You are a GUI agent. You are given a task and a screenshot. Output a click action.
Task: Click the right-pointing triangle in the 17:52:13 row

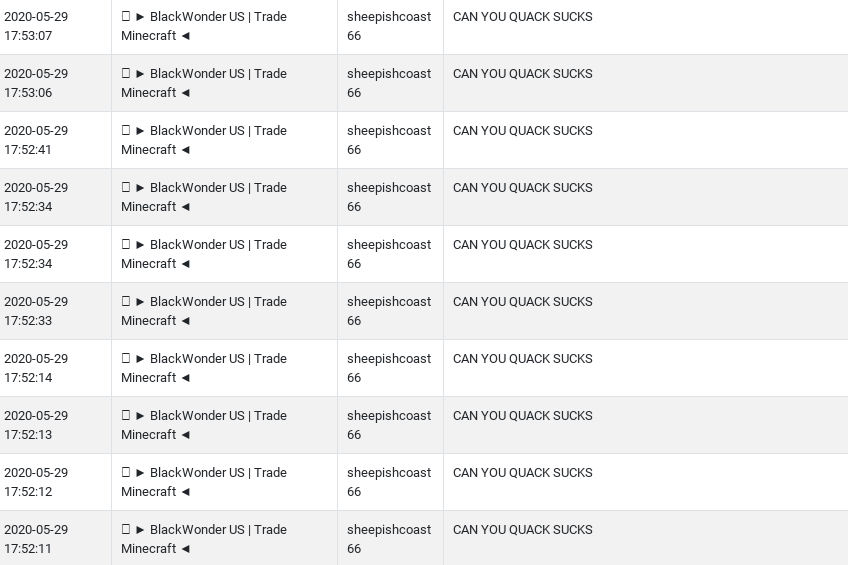[x=140, y=416]
